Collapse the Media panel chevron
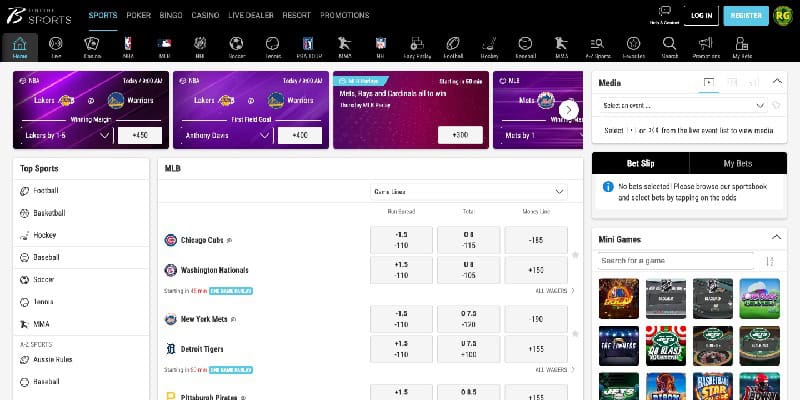This screenshot has height=400, width=800. point(776,82)
